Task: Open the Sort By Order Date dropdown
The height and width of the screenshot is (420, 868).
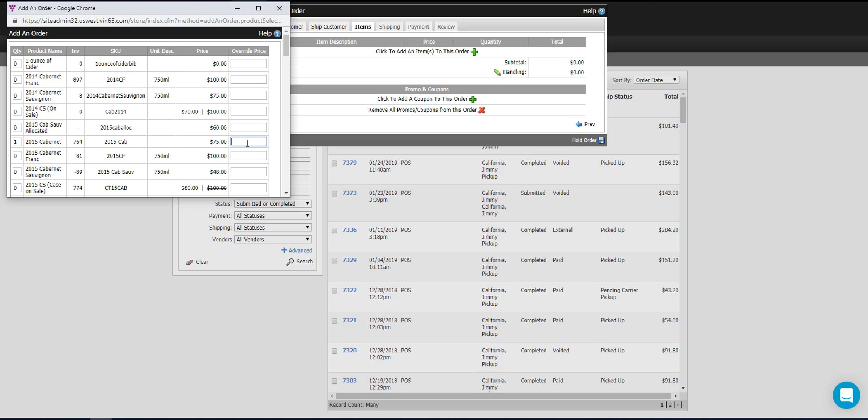Action: coord(656,80)
